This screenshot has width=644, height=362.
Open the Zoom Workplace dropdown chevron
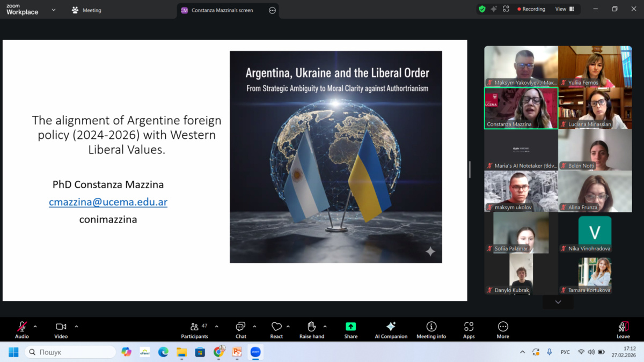tap(53, 10)
